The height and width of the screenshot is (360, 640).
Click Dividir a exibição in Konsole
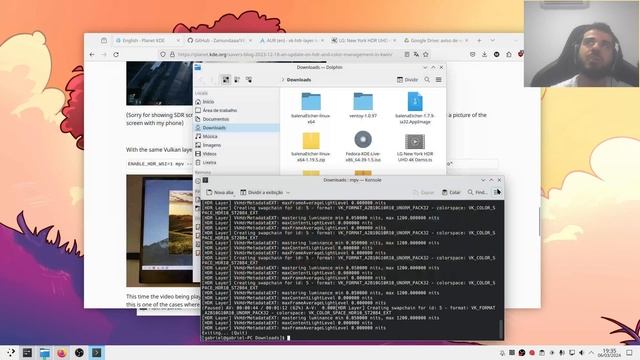pos(262,192)
